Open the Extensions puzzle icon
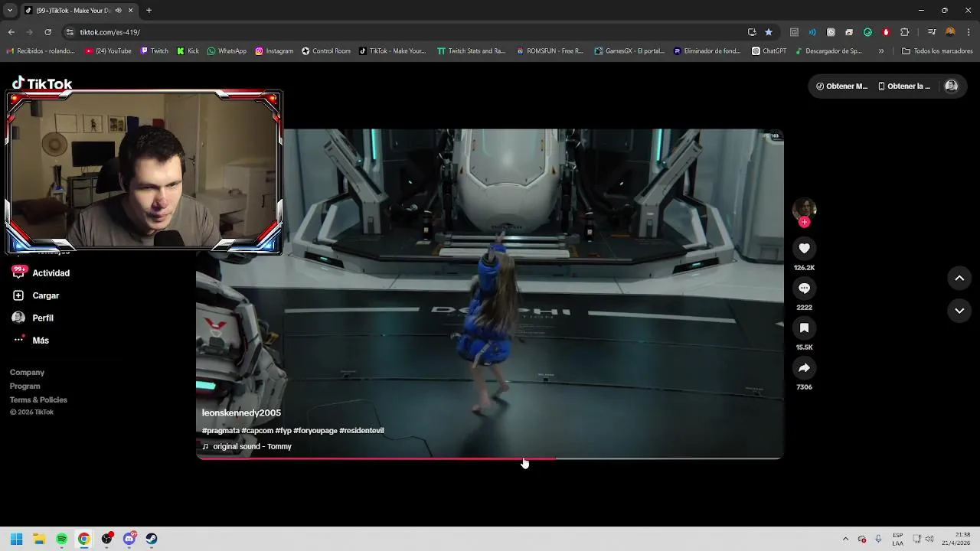Viewport: 980px width, 551px height. coord(904,32)
